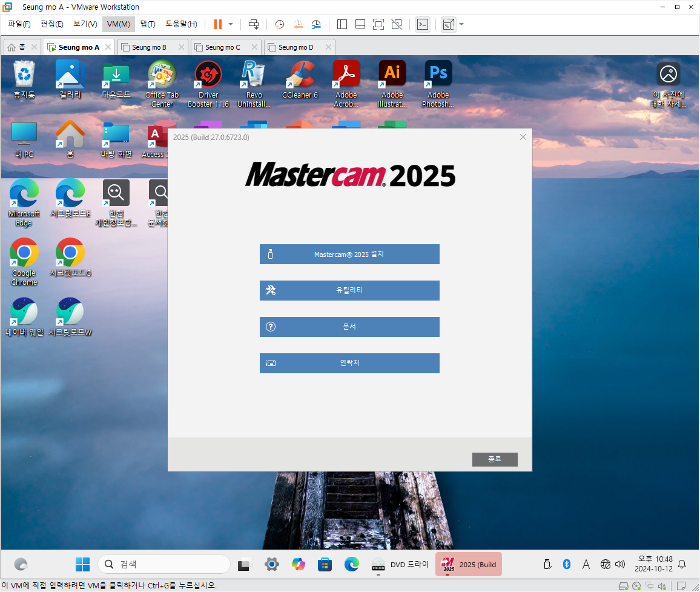This screenshot has width=700, height=592.
Task: Open the console view icon
Action: (x=423, y=24)
